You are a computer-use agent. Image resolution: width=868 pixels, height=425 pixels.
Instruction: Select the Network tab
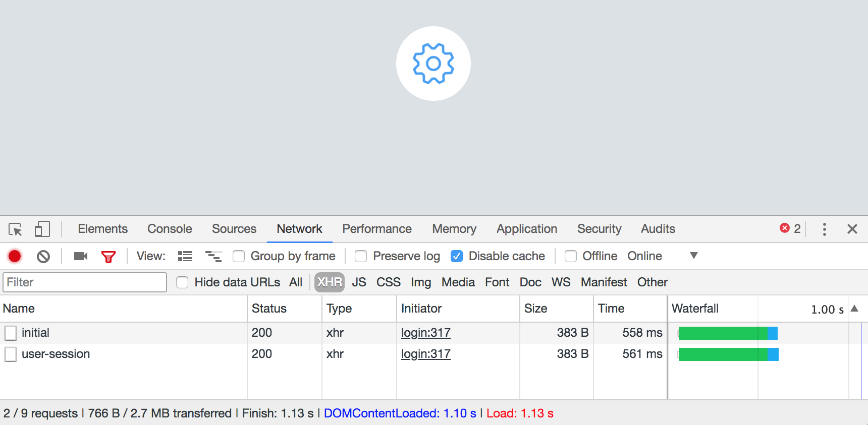pos(299,229)
